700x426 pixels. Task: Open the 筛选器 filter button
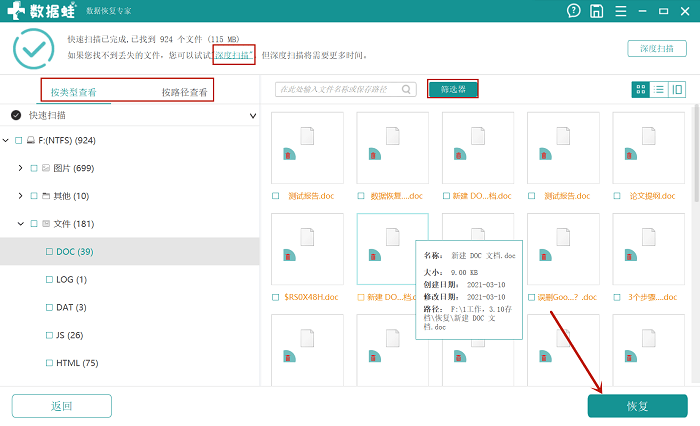[x=453, y=90]
